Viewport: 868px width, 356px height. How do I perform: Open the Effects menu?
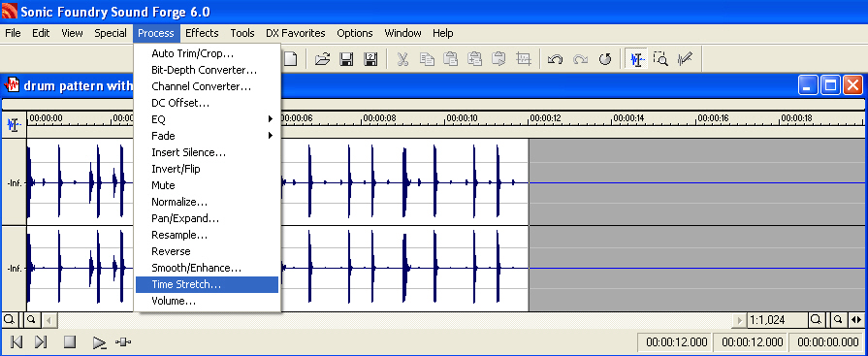click(202, 33)
